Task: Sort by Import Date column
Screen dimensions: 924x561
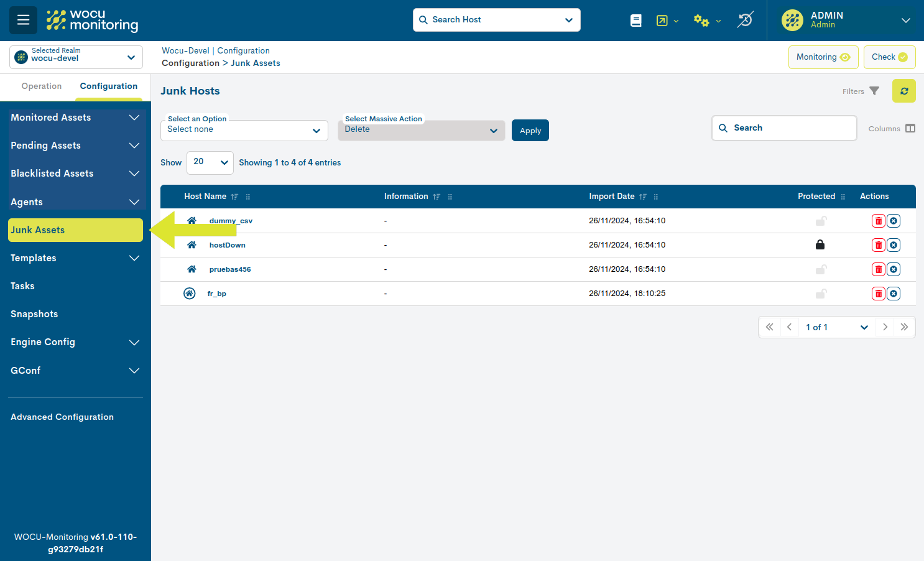Action: pyautogui.click(x=643, y=197)
